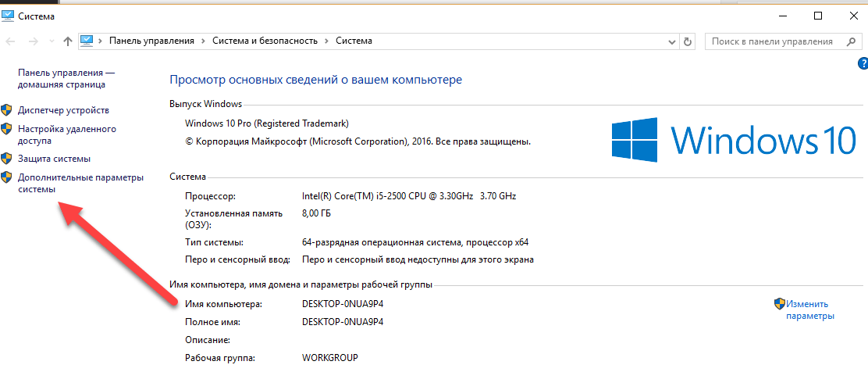The width and height of the screenshot is (868, 372).
Task: Click the search magnifier icon
Action: [x=852, y=41]
